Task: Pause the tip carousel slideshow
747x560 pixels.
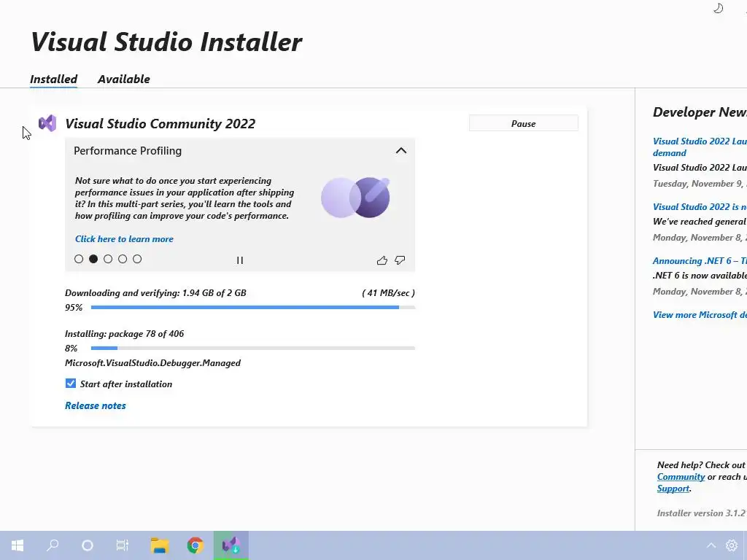Action: [x=239, y=260]
